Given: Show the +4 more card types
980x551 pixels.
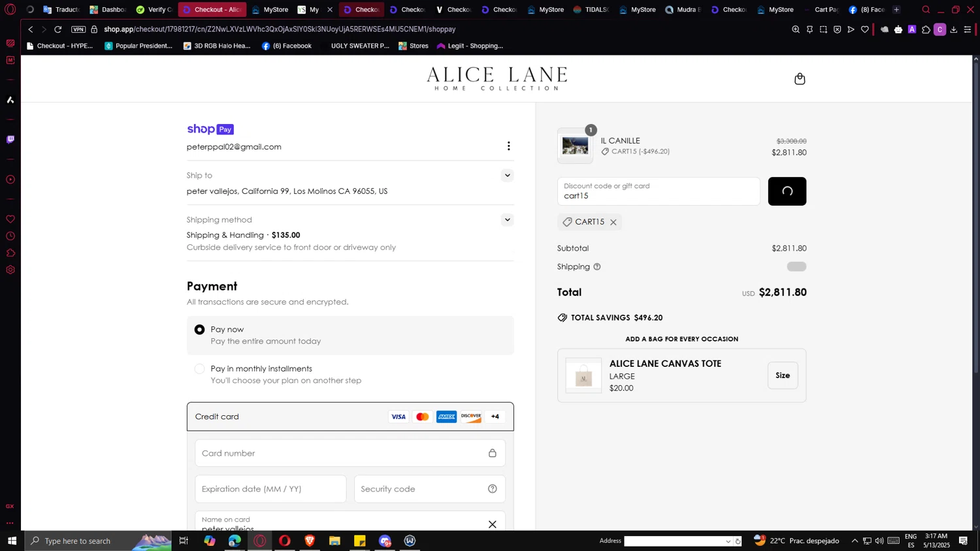Looking at the screenshot, I should point(495,417).
